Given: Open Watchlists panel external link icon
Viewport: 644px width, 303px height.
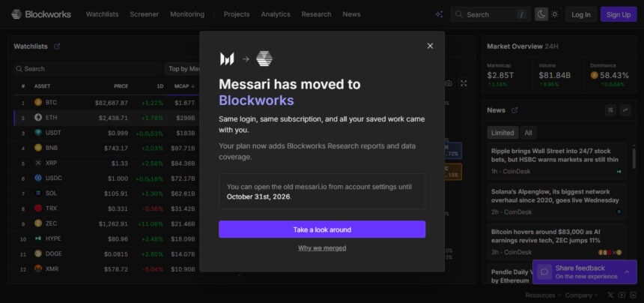Looking at the screenshot, I should 57,46.
